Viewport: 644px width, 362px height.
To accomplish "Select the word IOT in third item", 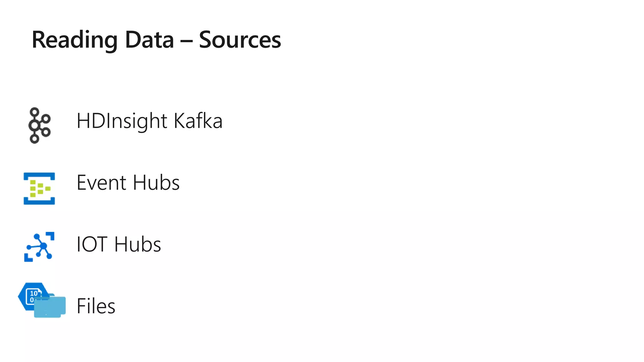I will [92, 244].
